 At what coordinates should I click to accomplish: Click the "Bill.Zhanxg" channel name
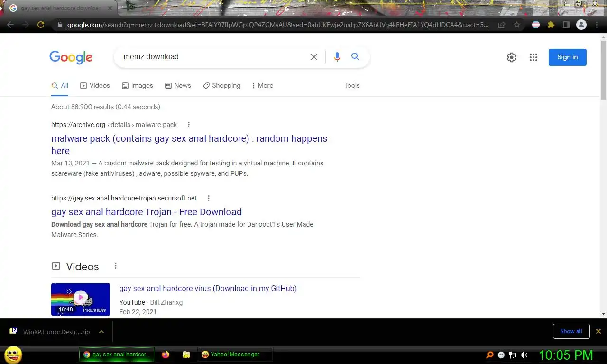coord(166,302)
